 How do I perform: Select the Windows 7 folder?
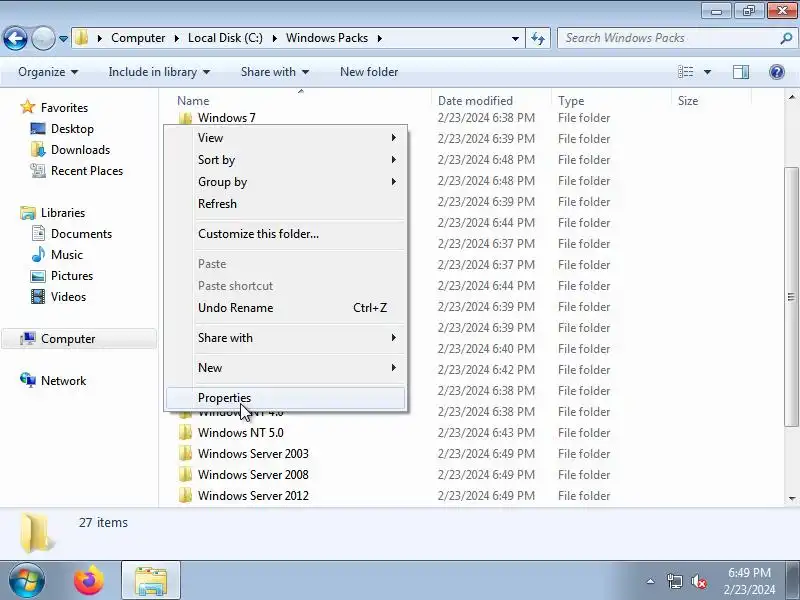[x=227, y=118]
